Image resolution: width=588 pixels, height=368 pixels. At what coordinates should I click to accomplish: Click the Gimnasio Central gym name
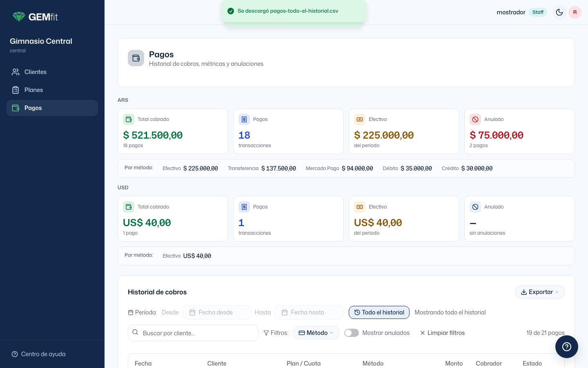[41, 41]
